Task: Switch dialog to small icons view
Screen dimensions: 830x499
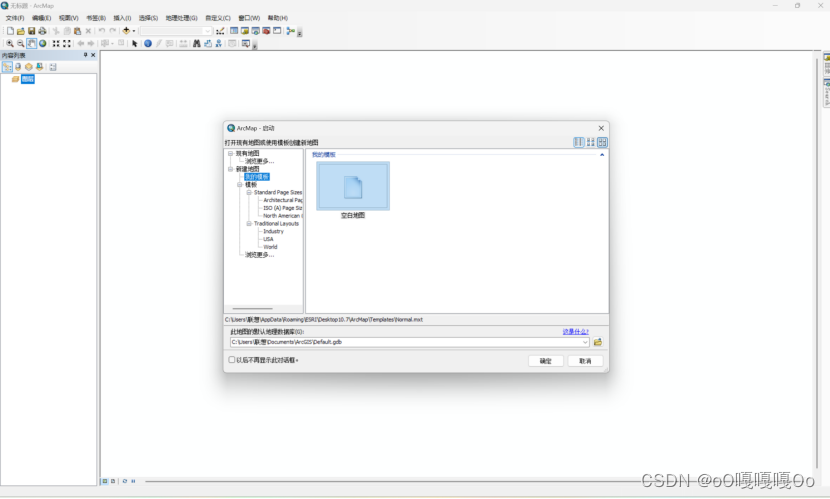Action: click(590, 142)
